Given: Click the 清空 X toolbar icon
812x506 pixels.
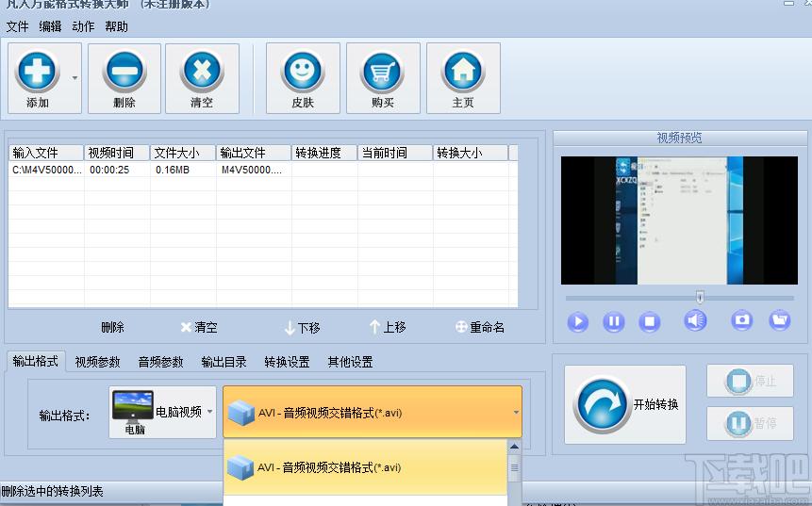Looking at the screenshot, I should click(x=202, y=71).
